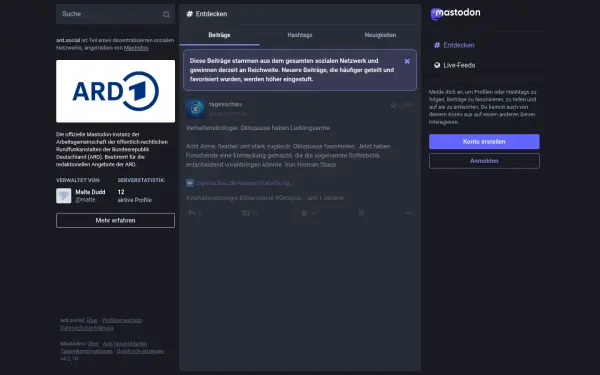Reply to the tagesschau post

point(192,213)
